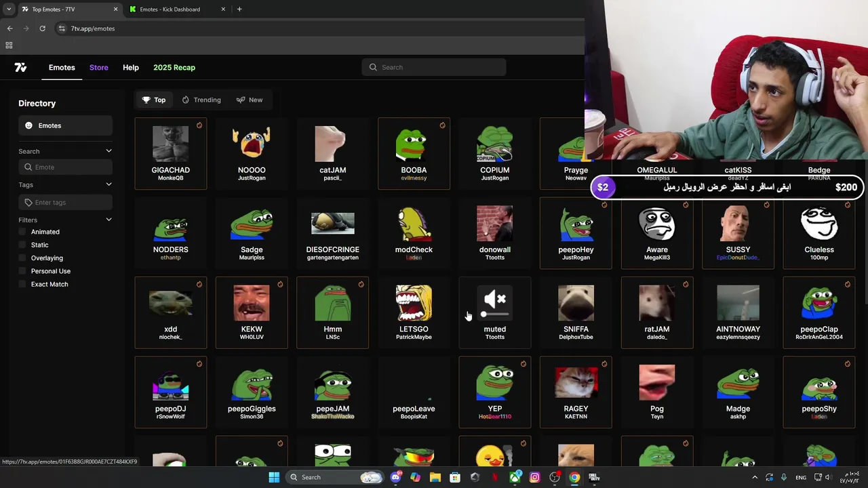The width and height of the screenshot is (868, 488).
Task: Open the catJAM emote
Action: click(x=333, y=153)
